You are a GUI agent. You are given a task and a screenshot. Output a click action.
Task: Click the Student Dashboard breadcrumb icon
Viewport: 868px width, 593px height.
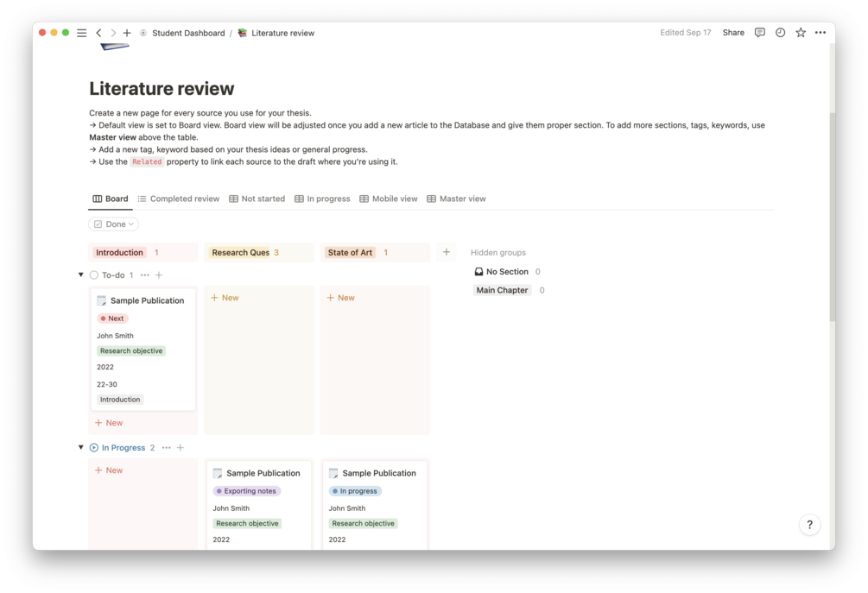tap(143, 33)
